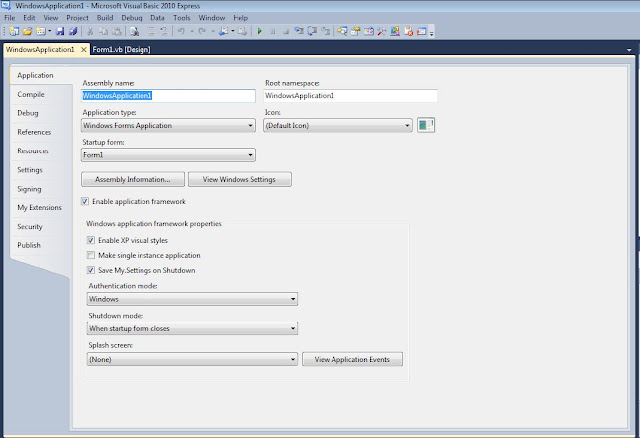
Task: Select the Compile properties tab
Action: [x=31, y=94]
